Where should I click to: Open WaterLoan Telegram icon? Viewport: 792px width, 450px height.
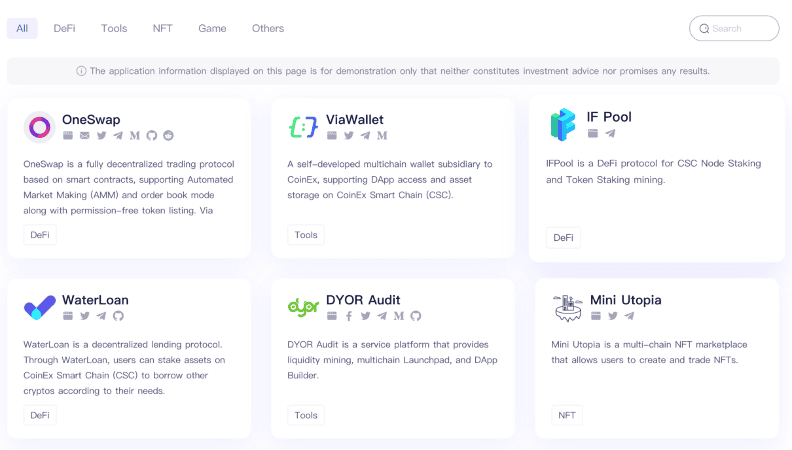click(x=102, y=316)
